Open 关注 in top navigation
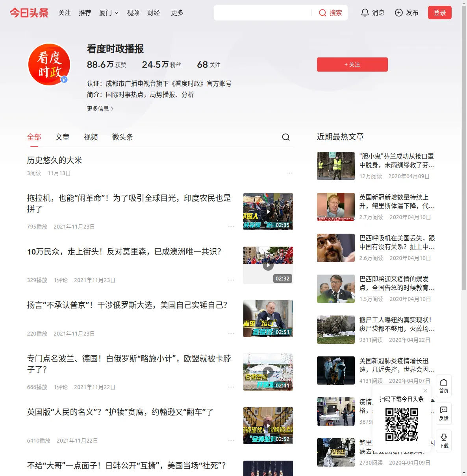 pos(65,13)
